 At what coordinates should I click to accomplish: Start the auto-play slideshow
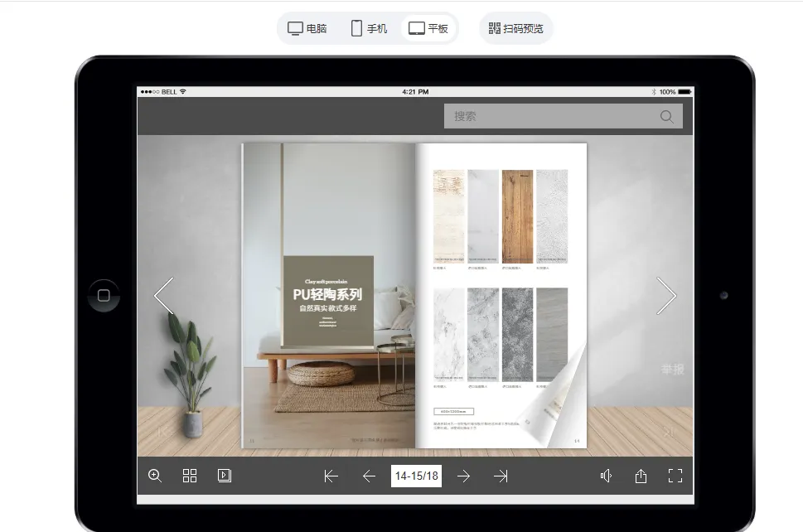224,476
